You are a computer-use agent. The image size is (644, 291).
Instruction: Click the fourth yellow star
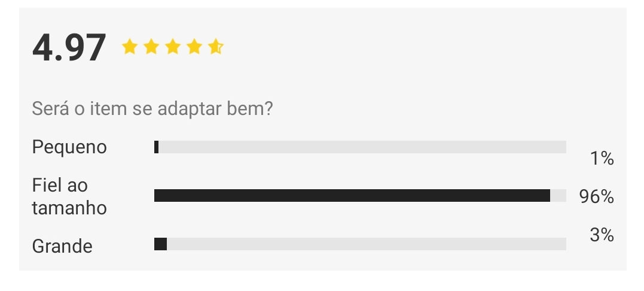coord(194,47)
